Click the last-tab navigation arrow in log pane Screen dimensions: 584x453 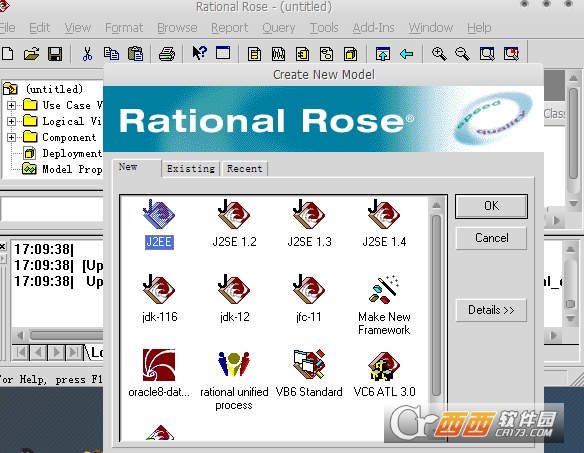(x=74, y=352)
